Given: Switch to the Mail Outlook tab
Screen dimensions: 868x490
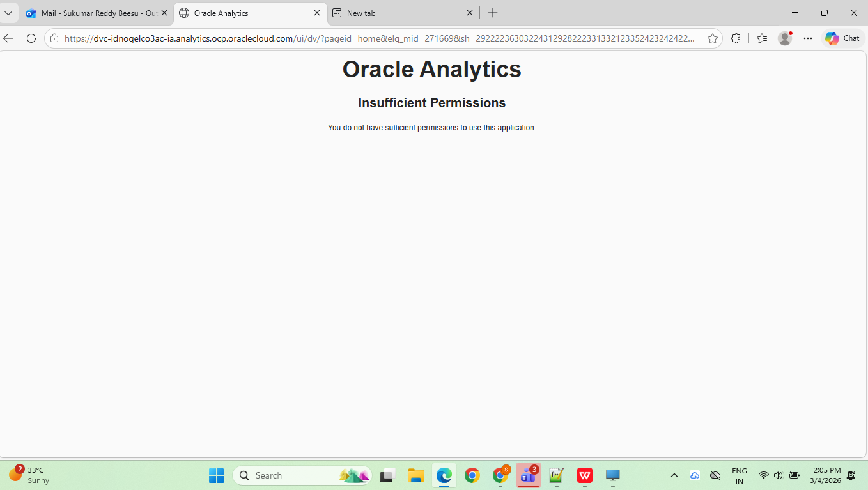Looking at the screenshot, I should (x=96, y=13).
